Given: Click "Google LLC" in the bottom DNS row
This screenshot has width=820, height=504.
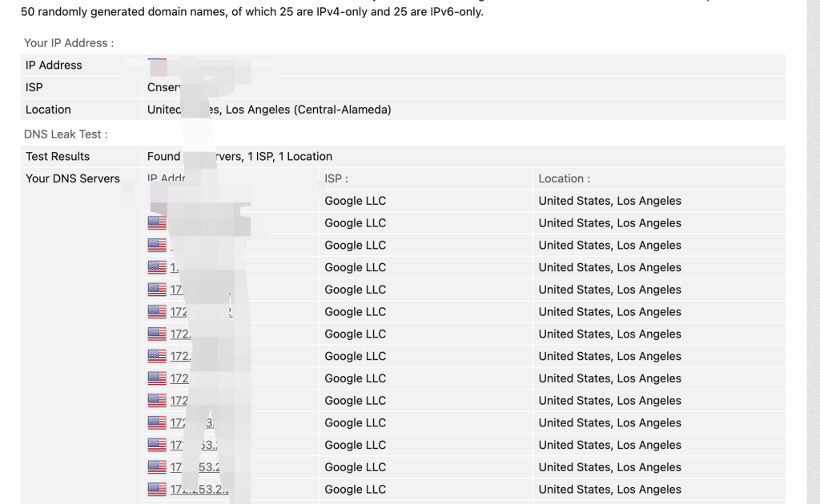Looking at the screenshot, I should coord(355,490).
